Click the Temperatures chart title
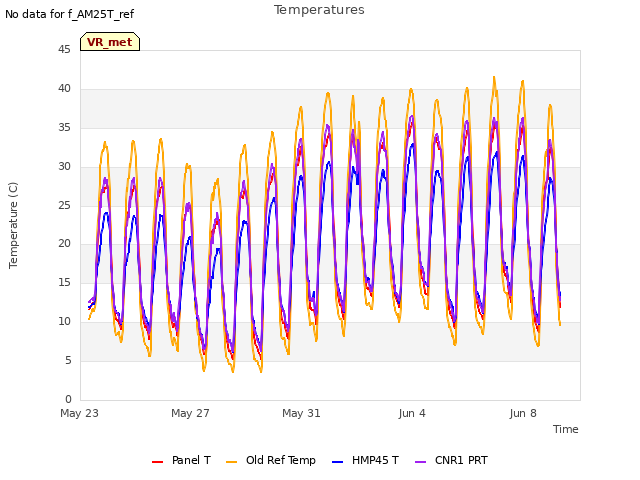 pyautogui.click(x=319, y=10)
